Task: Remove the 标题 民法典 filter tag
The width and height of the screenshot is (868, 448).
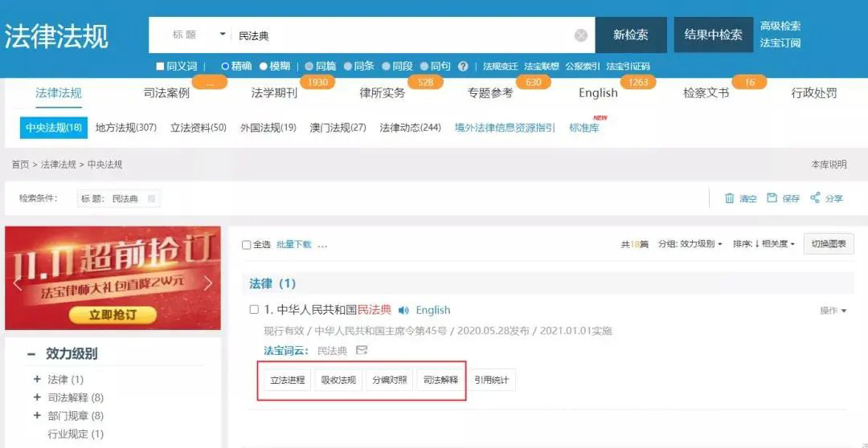Action: point(152,199)
